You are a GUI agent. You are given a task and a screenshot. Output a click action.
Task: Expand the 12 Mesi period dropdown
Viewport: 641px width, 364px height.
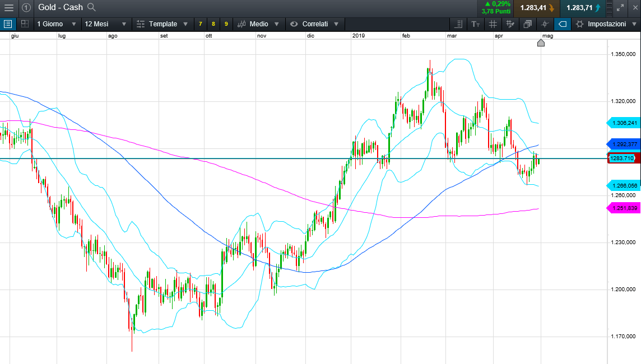(105, 24)
